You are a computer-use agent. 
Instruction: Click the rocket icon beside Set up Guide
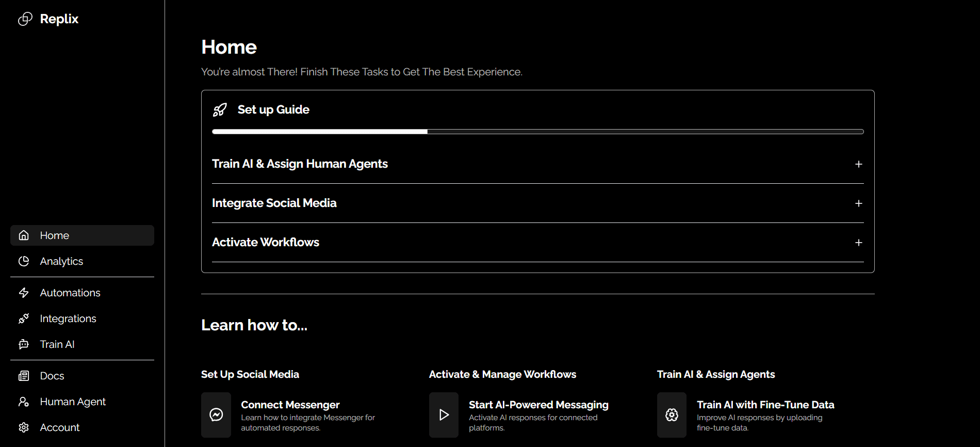point(220,109)
